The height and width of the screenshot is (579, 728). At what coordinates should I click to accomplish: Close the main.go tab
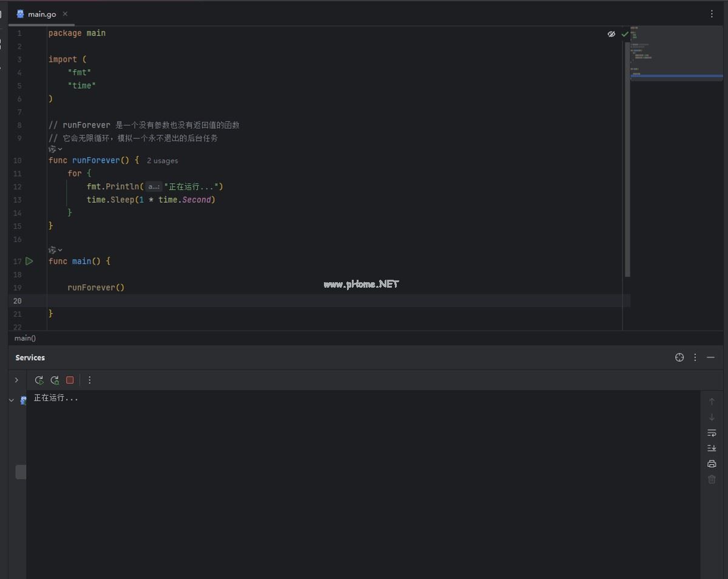66,14
